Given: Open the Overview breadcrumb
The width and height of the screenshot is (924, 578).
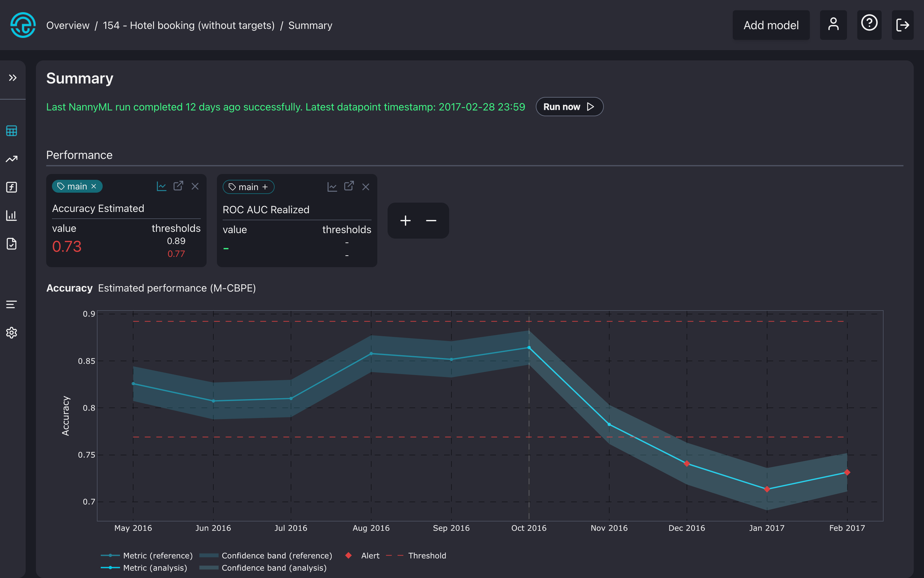Looking at the screenshot, I should 68,25.
